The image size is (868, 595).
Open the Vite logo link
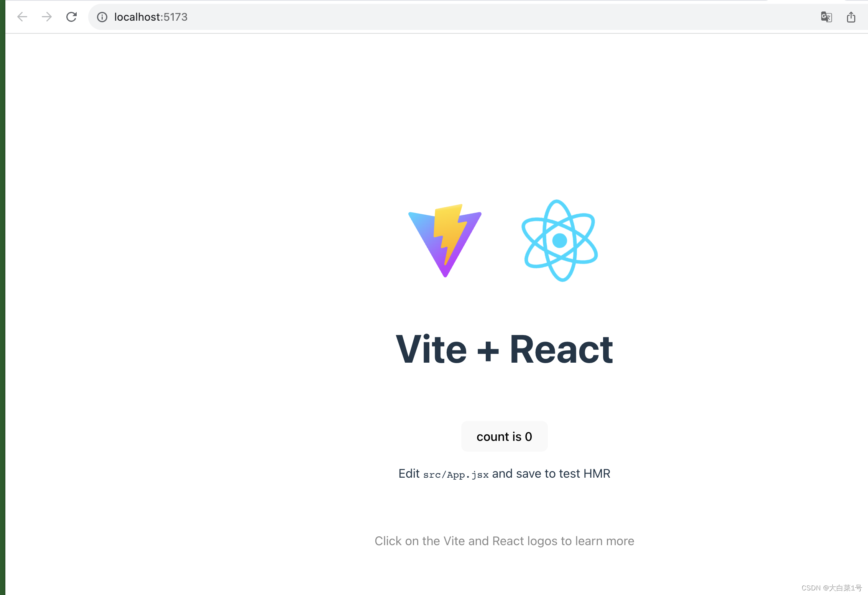coord(445,241)
